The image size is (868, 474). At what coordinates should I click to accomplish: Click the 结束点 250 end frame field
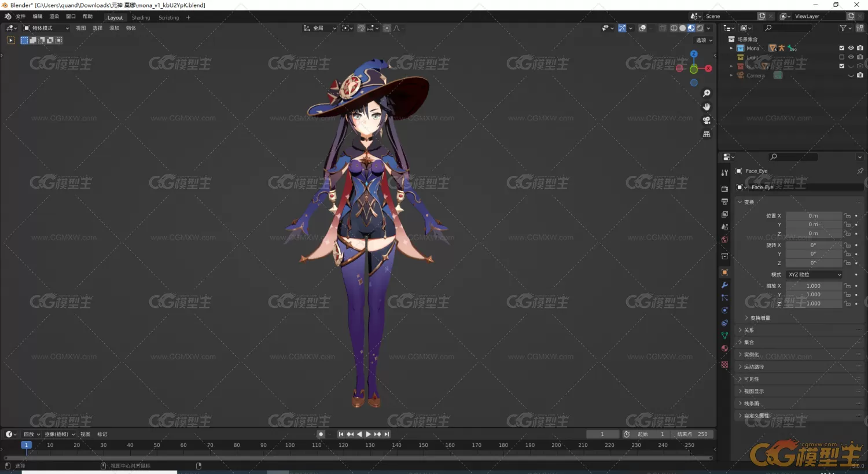click(693, 434)
